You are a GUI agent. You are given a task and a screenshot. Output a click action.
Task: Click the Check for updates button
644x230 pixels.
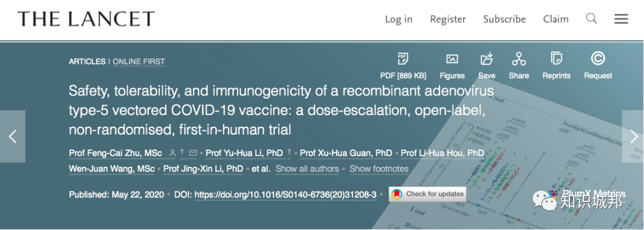(428, 194)
